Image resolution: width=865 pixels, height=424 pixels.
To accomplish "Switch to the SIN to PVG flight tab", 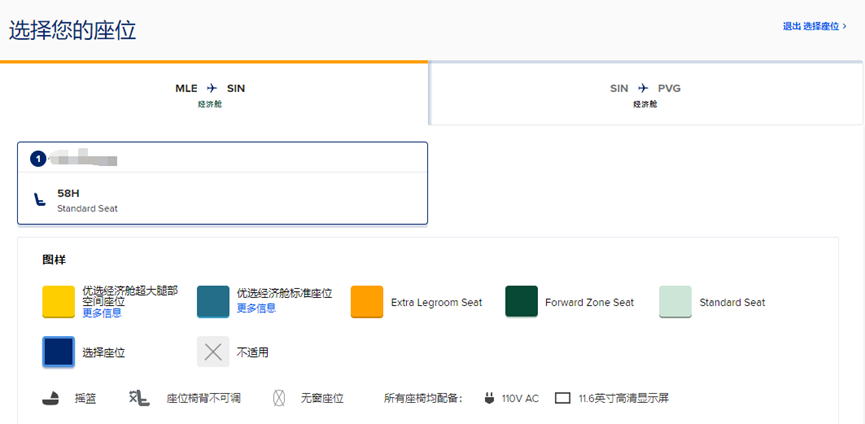I will (646, 94).
